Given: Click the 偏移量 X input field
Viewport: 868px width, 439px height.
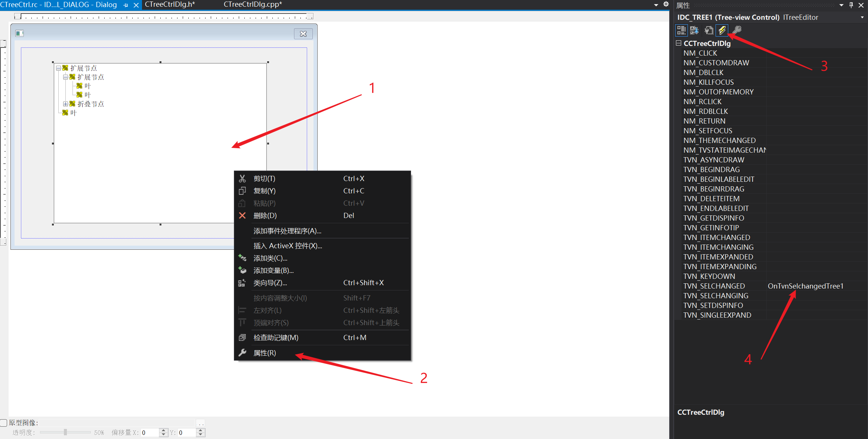Looking at the screenshot, I should click(149, 433).
